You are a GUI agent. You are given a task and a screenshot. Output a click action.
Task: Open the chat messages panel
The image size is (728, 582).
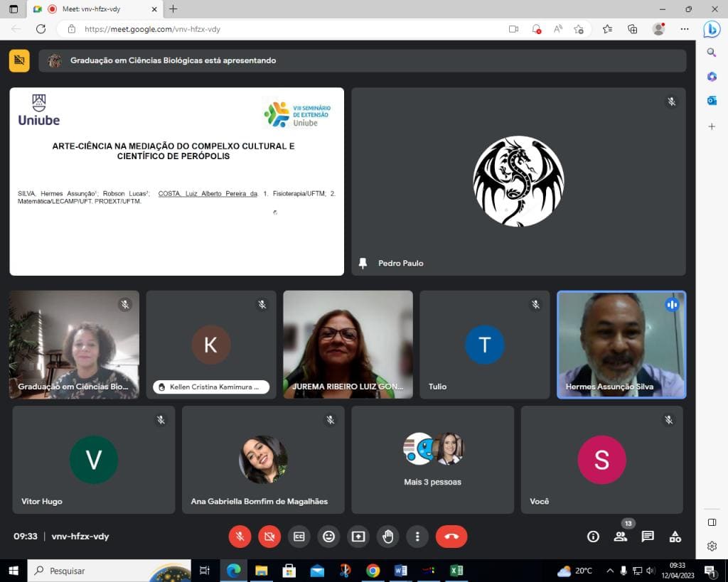tap(648, 537)
